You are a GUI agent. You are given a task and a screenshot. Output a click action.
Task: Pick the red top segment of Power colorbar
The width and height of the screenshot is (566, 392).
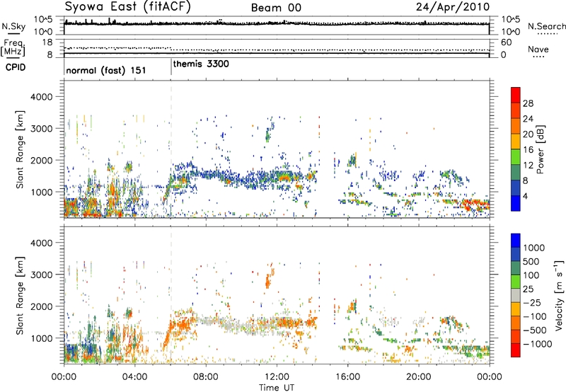[x=516, y=95]
